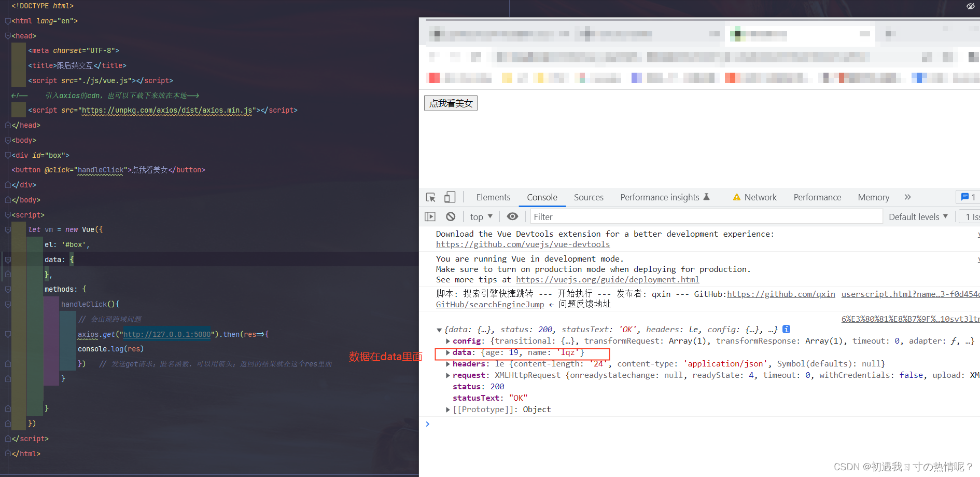Click the <title>跟后端交互</title> line
Screen dimensions: 980x477
[x=77, y=65]
